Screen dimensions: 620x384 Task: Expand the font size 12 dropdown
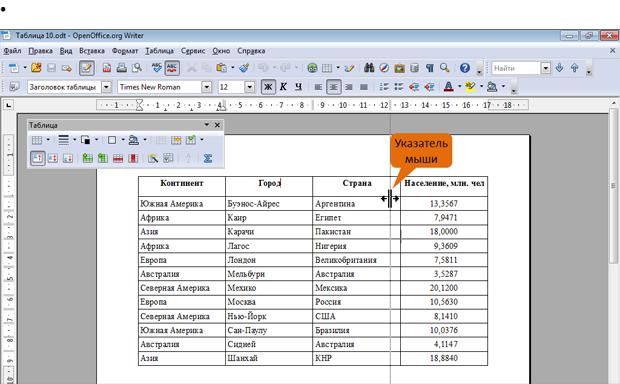[x=250, y=87]
